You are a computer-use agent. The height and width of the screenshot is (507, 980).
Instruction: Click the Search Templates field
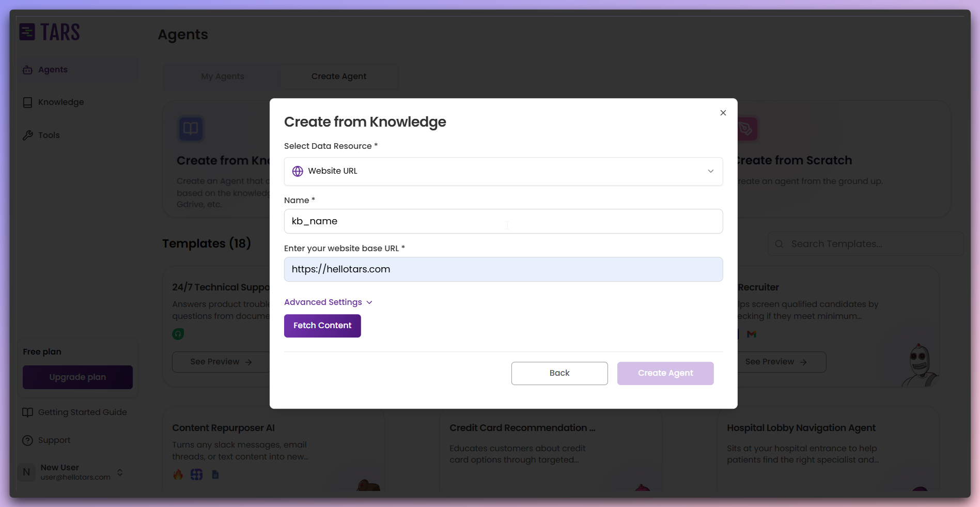[866, 244]
